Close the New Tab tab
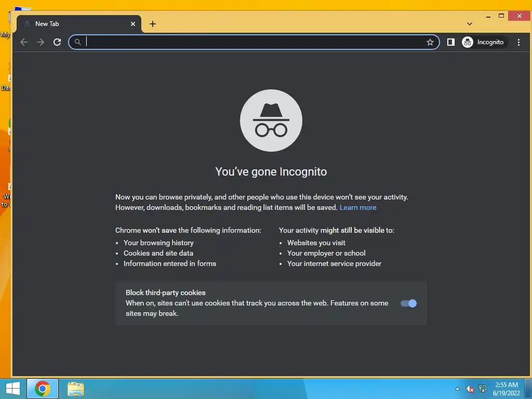The width and height of the screenshot is (532, 399). [133, 24]
